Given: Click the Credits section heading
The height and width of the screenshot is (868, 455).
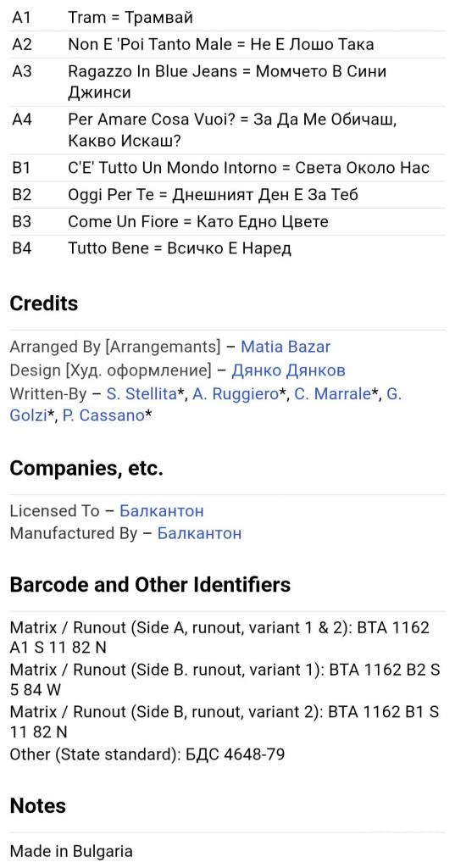Looking at the screenshot, I should [44, 303].
